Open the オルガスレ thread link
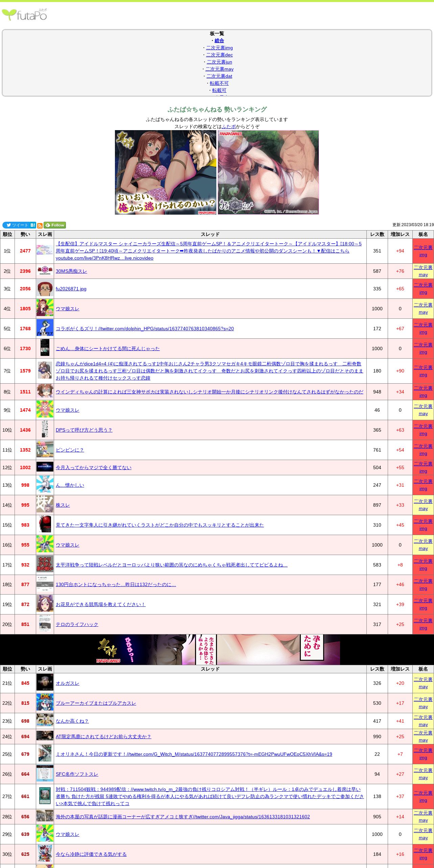Viewport: 434px width, 868px height. (x=68, y=683)
